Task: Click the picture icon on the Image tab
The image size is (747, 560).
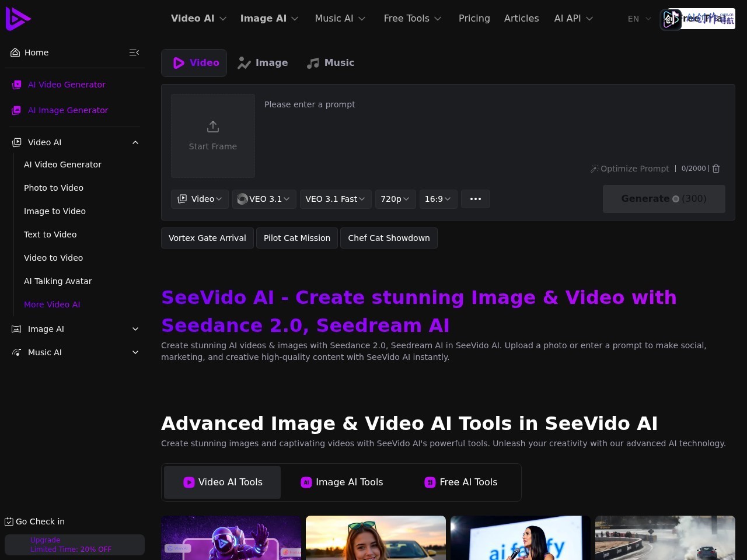Action: click(x=244, y=63)
